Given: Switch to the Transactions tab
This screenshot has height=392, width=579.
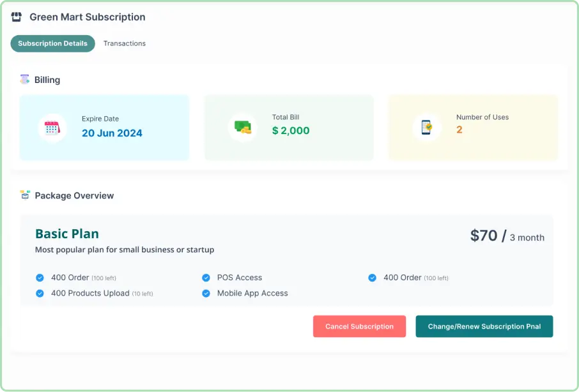Looking at the screenshot, I should [125, 43].
